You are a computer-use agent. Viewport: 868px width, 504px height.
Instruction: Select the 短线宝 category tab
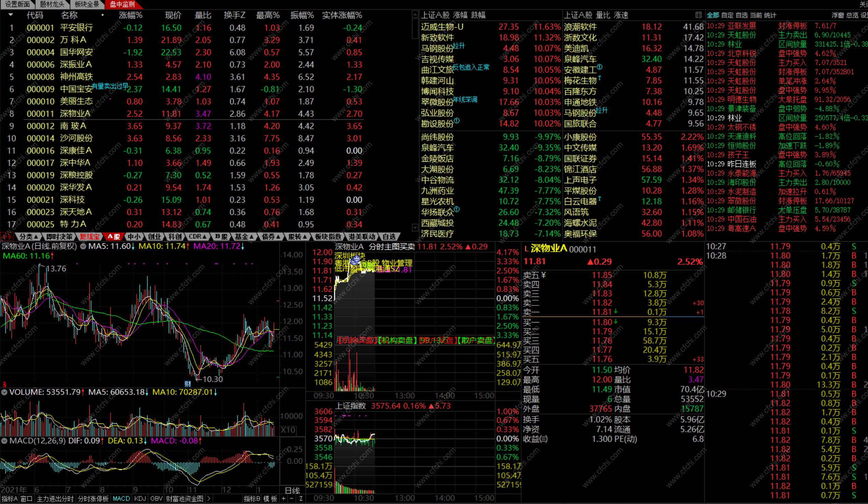[89, 236]
